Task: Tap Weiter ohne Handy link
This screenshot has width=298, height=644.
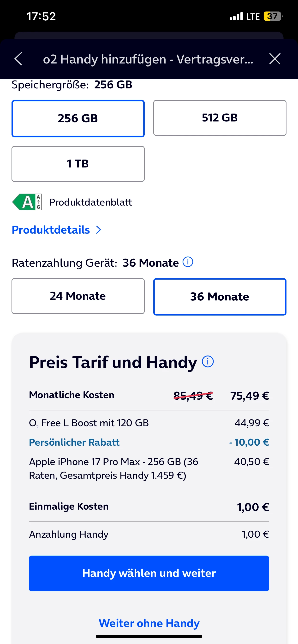Action: 149,623
